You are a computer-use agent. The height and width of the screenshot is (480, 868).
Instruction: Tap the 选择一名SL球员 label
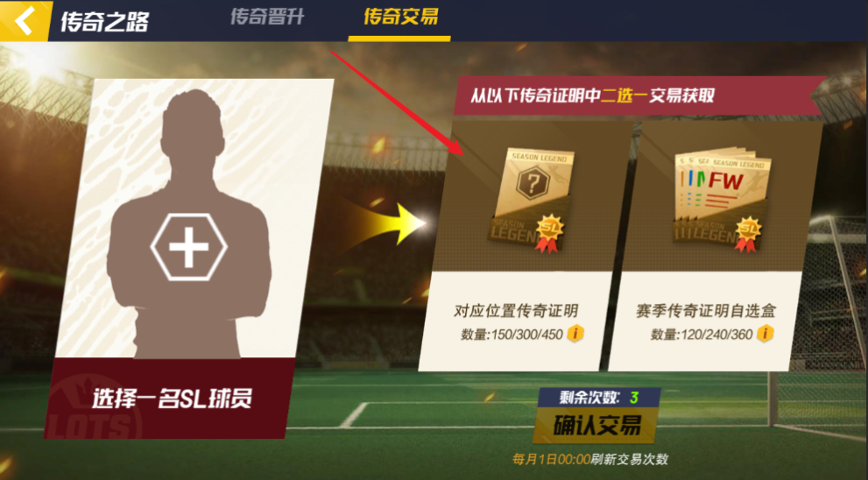172,399
